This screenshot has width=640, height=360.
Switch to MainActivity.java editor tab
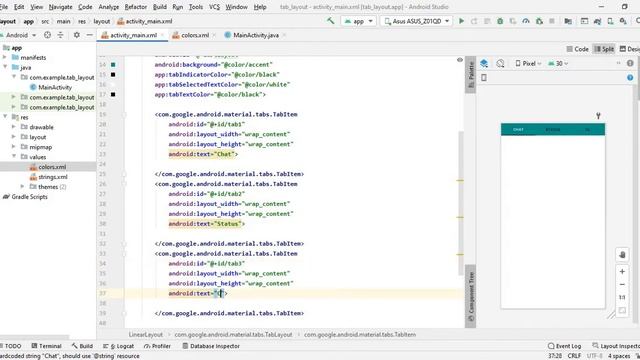click(254, 35)
